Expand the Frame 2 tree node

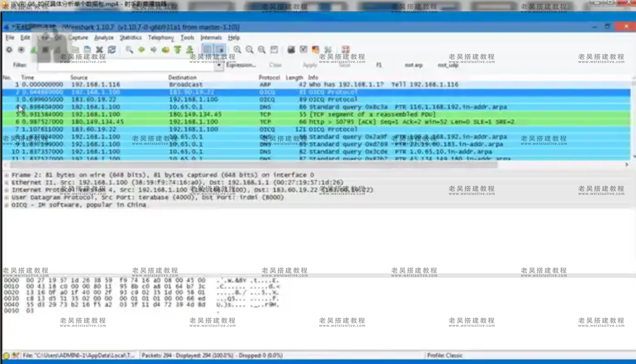coord(6,175)
